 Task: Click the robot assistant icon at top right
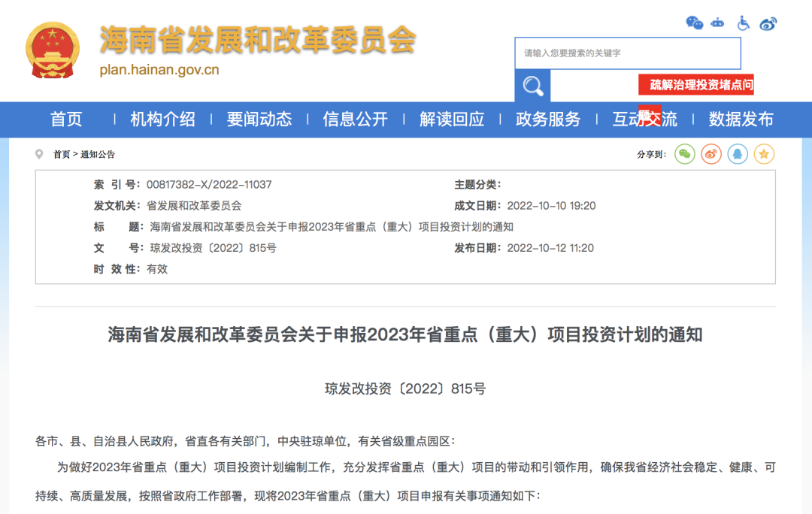[x=717, y=23]
